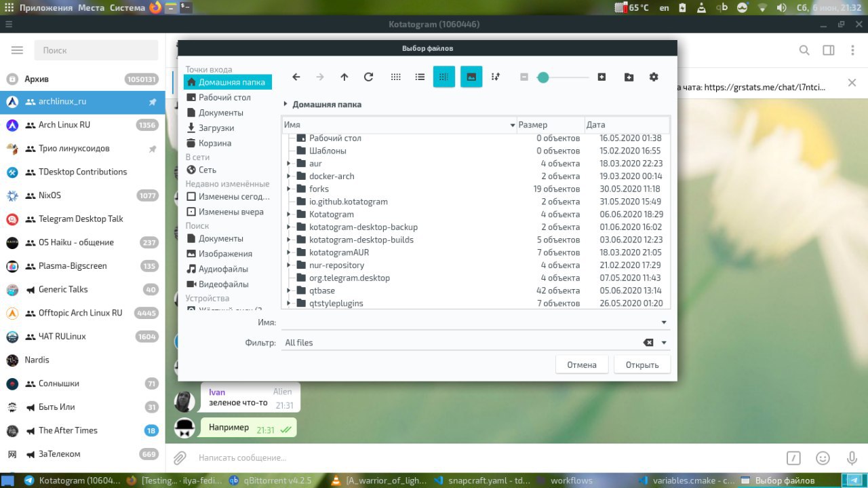Open the Имя field history dropdown

664,322
